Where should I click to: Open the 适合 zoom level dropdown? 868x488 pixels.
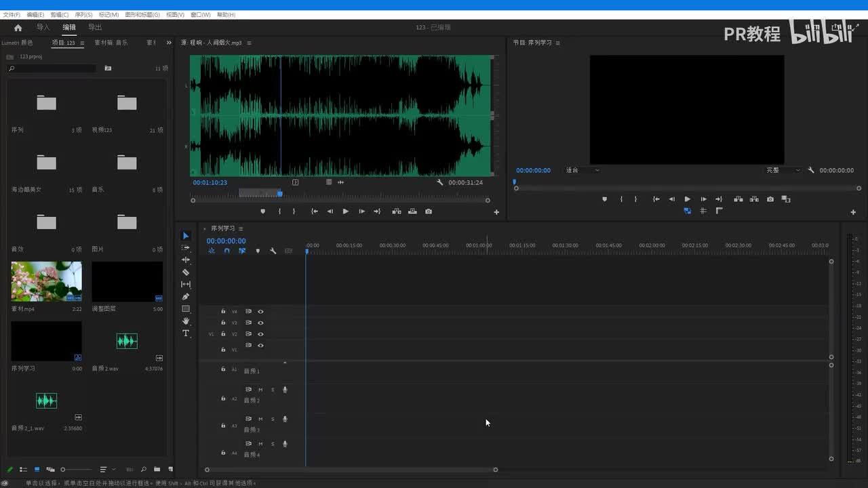583,170
